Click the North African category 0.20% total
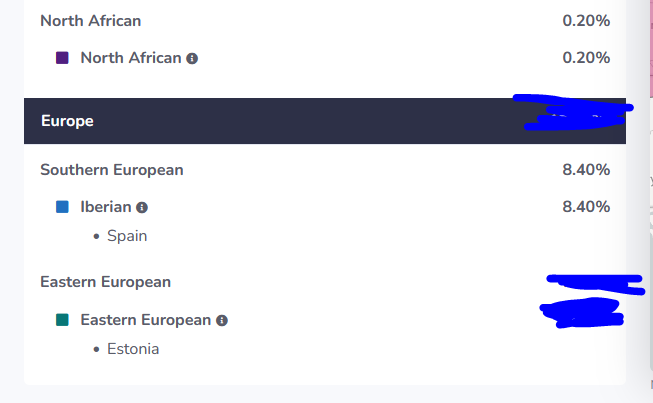653x403 pixels. click(x=586, y=21)
